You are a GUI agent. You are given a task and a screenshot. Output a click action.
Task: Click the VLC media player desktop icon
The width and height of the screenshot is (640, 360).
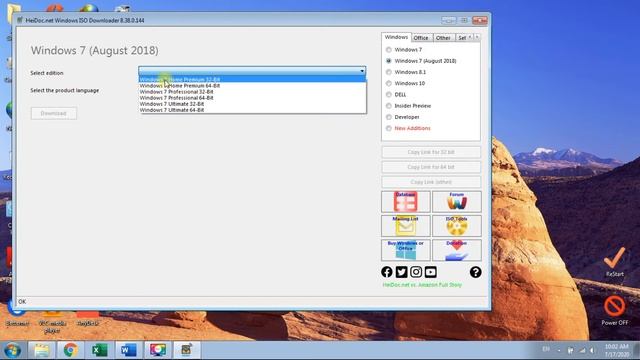tap(52, 321)
